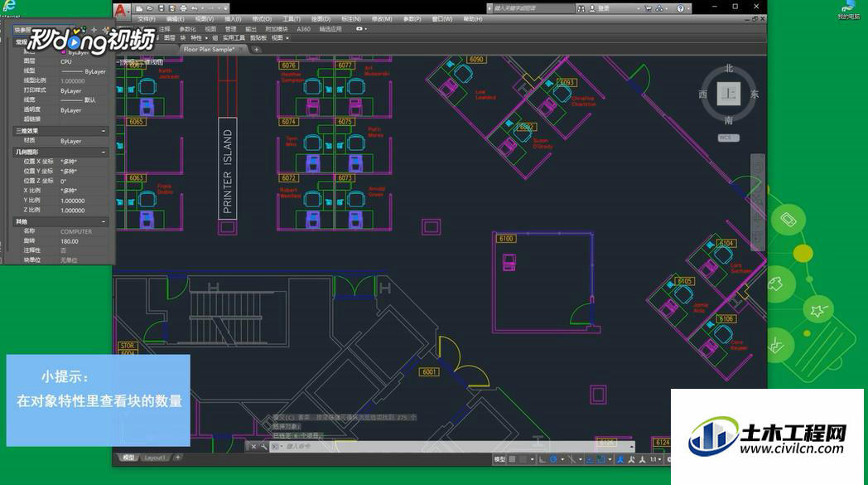
Task: Click the 上 top face of the ViewCube
Action: (729, 94)
